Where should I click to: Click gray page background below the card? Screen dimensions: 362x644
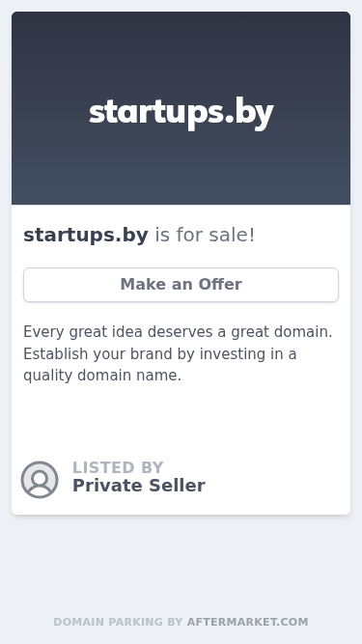click(x=181, y=565)
